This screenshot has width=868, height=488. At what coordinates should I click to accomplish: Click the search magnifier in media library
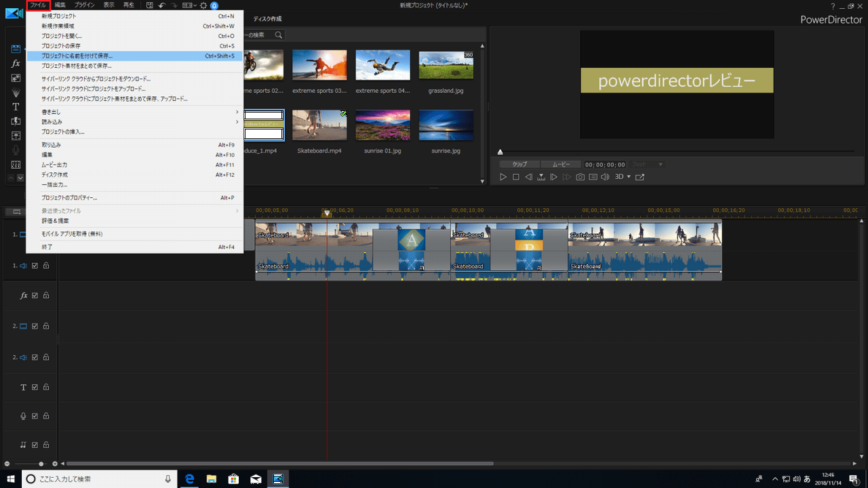pyautogui.click(x=278, y=35)
